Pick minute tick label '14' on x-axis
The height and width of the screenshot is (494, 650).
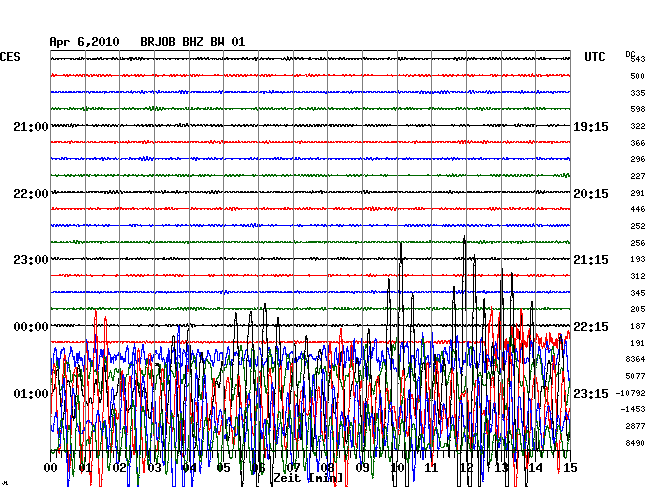[536, 468]
